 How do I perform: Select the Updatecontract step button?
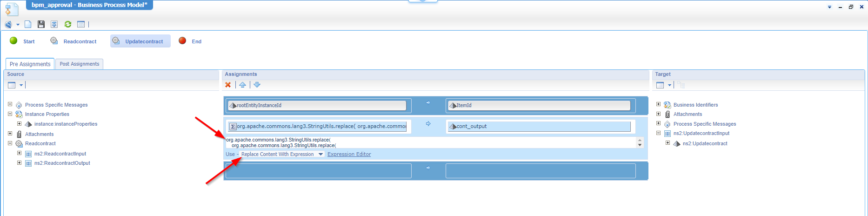pyautogui.click(x=140, y=41)
